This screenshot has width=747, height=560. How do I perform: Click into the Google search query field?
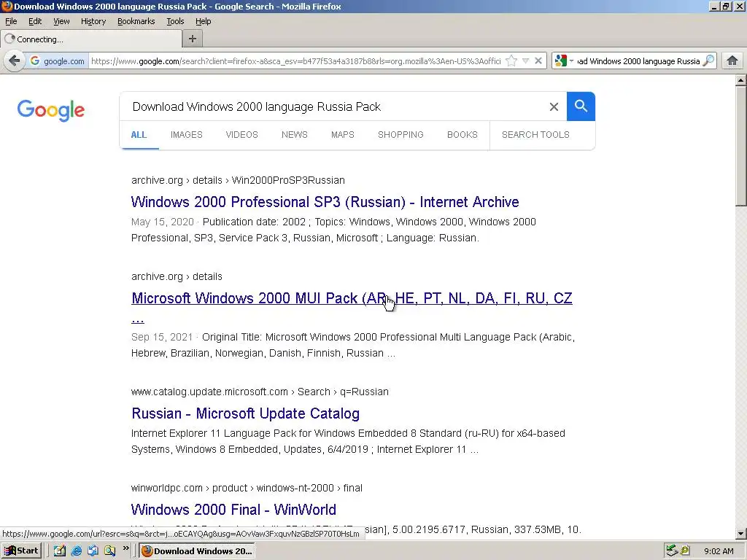(333, 106)
